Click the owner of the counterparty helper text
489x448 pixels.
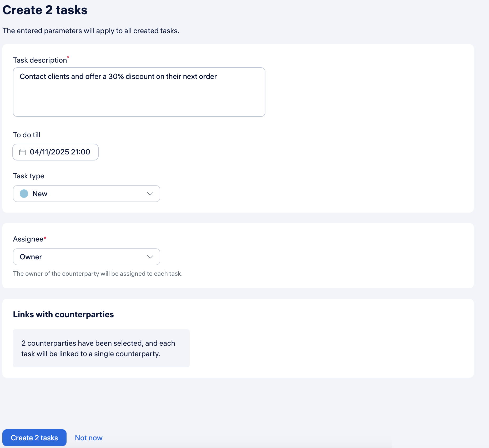point(98,274)
